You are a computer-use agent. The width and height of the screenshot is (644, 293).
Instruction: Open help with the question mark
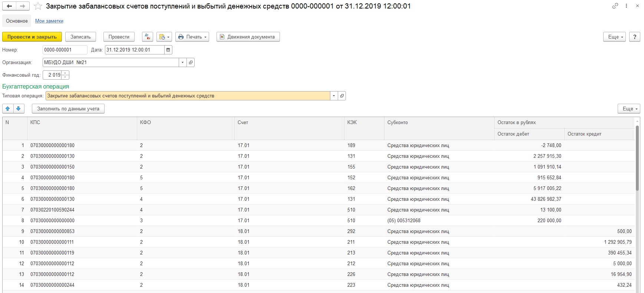[635, 37]
